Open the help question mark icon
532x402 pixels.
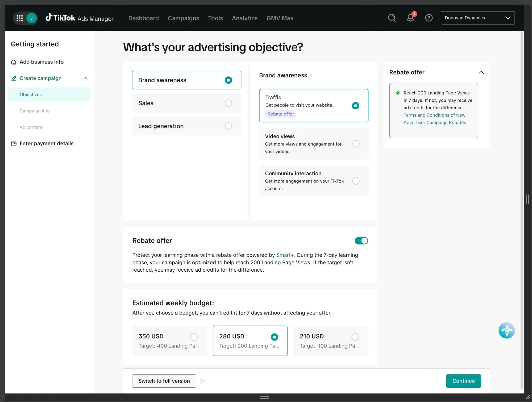click(x=429, y=18)
